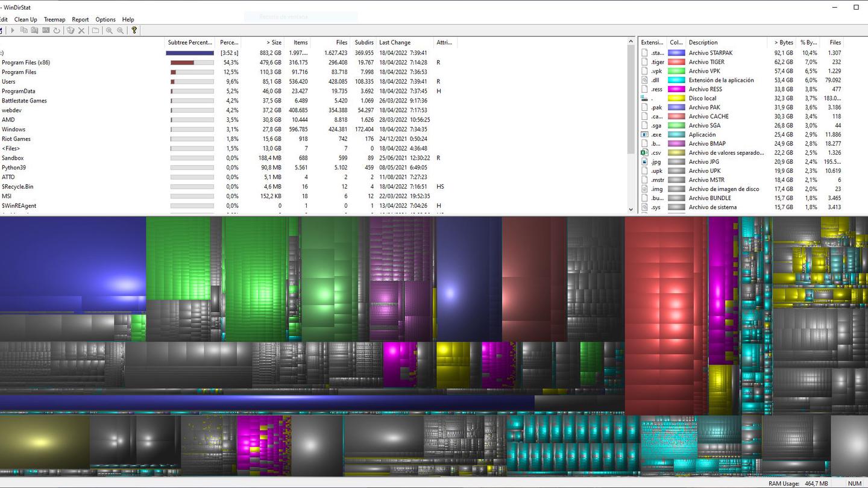Sort extension list by Bytes column header
Screen dimensions: 868x488
tap(783, 43)
